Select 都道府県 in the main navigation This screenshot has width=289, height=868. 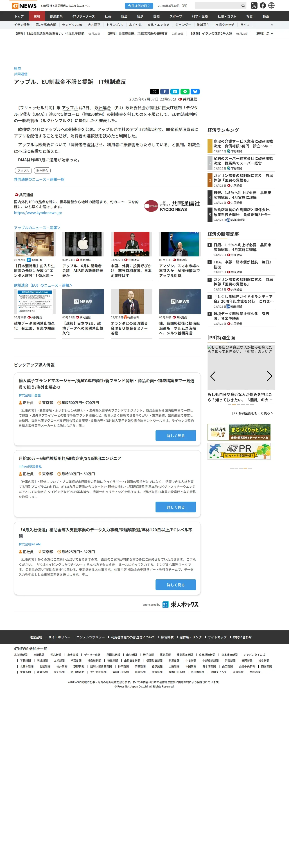click(56, 16)
